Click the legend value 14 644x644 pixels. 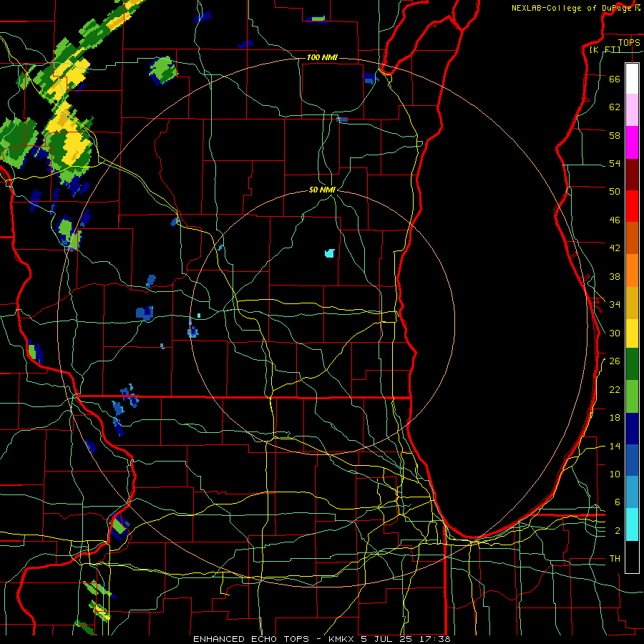click(615, 446)
